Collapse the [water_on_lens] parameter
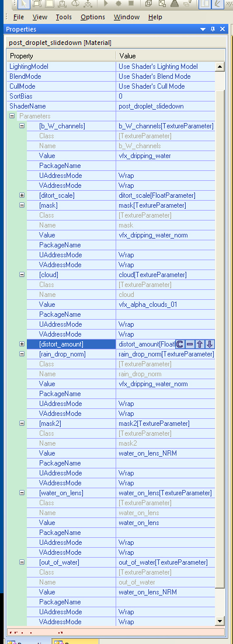233x644 pixels. (22, 493)
